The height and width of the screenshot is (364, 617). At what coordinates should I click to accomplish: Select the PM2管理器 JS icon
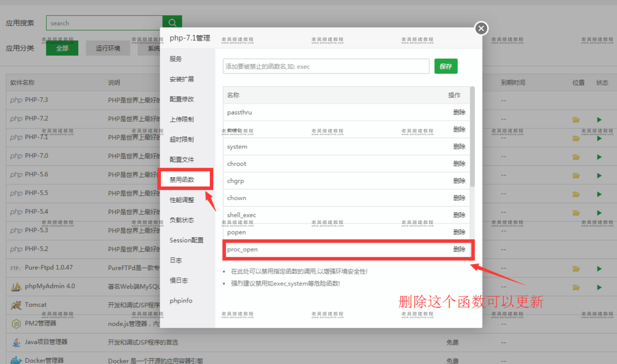(x=16, y=324)
